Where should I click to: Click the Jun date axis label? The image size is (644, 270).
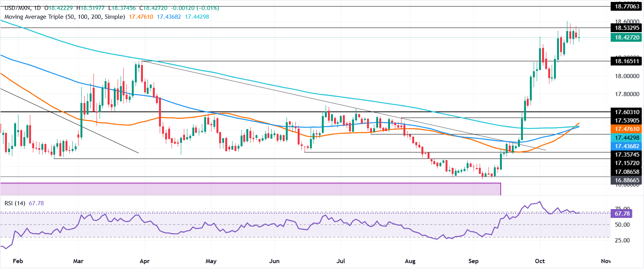click(x=274, y=261)
